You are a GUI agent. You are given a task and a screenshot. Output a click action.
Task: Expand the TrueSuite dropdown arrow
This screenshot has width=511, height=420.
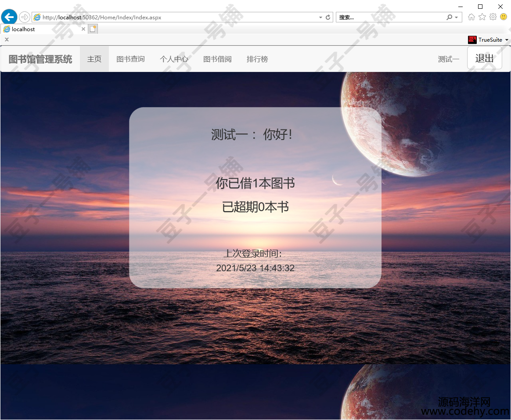(507, 40)
